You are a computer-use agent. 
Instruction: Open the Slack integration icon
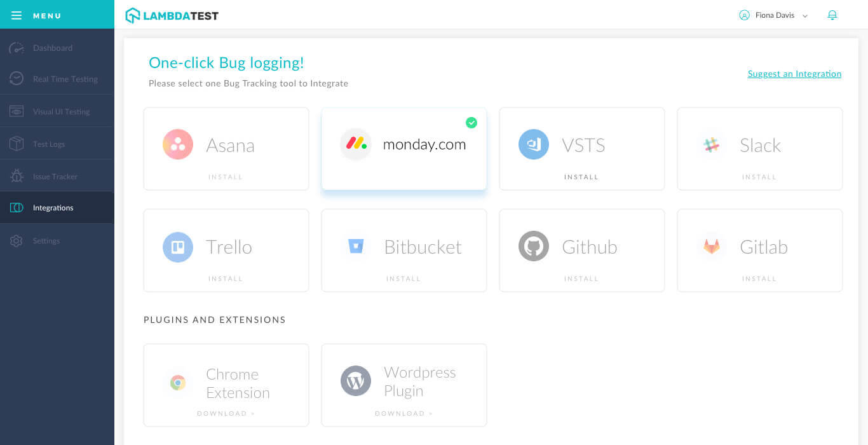(x=712, y=144)
